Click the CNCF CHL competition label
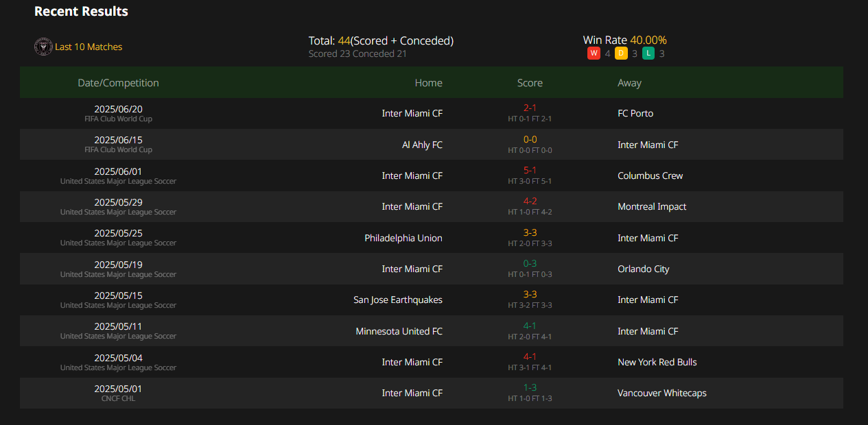The height and width of the screenshot is (425, 868). (118, 398)
